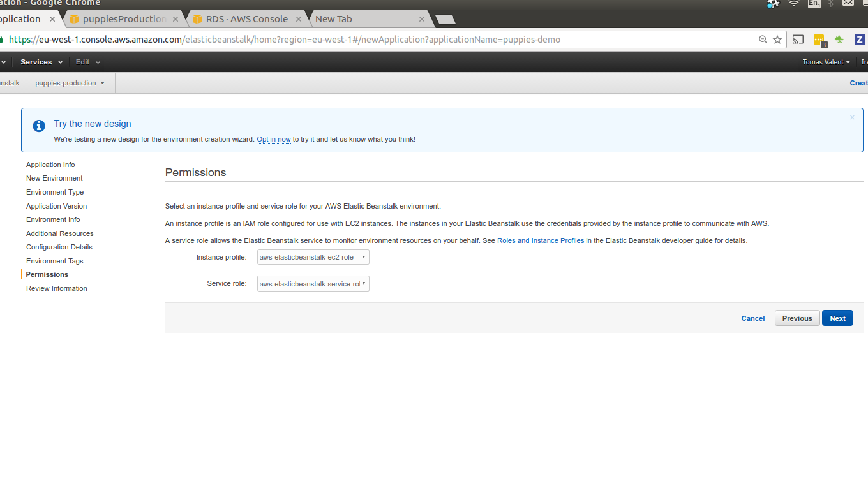Image resolution: width=868 pixels, height=488 pixels.
Task: Open the Instance profile dropdown
Action: pos(313,257)
